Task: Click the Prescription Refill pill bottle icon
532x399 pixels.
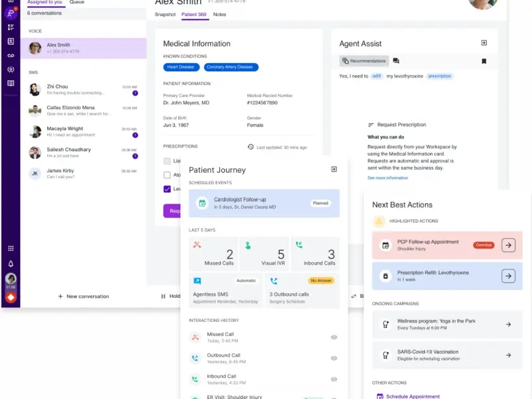Action: tap(386, 276)
